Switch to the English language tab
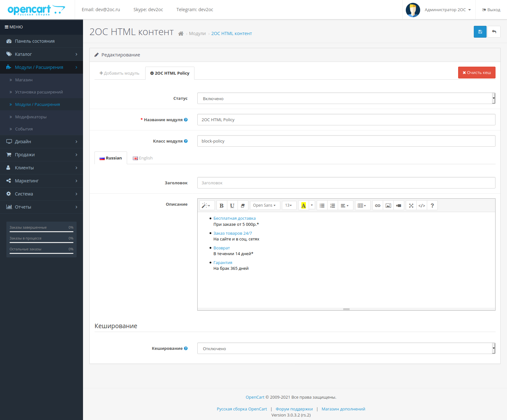This screenshot has width=507, height=420. pyautogui.click(x=143, y=158)
